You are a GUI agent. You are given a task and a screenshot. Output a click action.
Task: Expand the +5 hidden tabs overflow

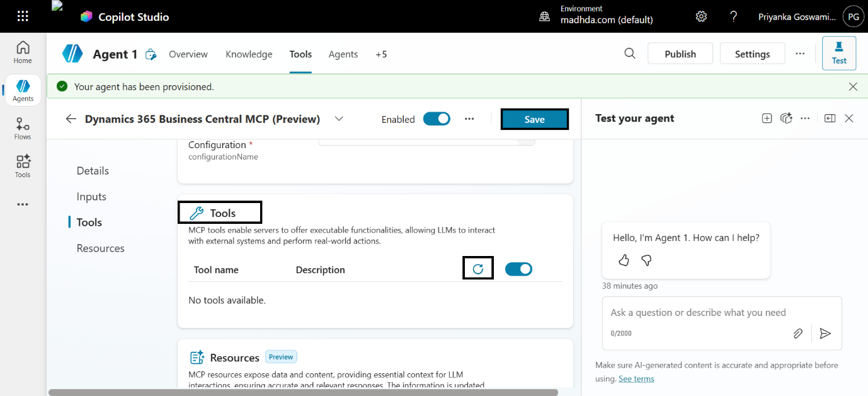point(381,54)
